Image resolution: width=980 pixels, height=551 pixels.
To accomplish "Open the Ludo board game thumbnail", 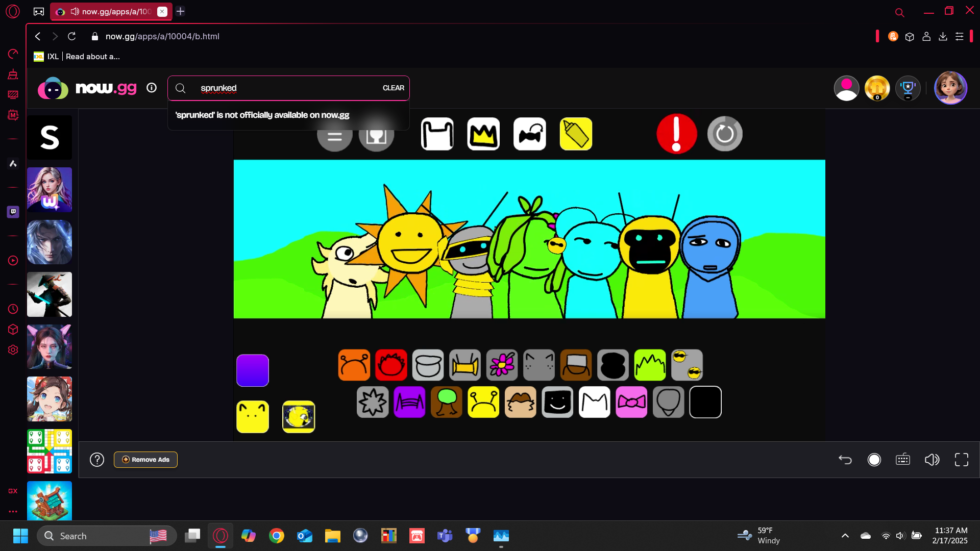I will click(50, 451).
